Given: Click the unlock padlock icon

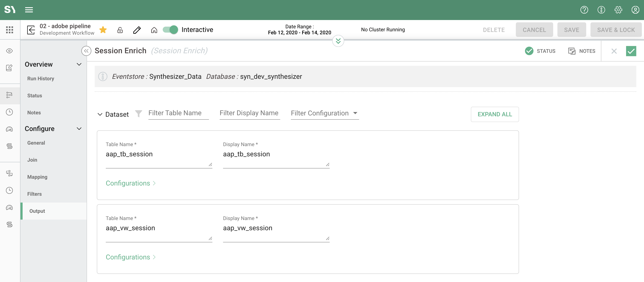Looking at the screenshot, I should 120,30.
